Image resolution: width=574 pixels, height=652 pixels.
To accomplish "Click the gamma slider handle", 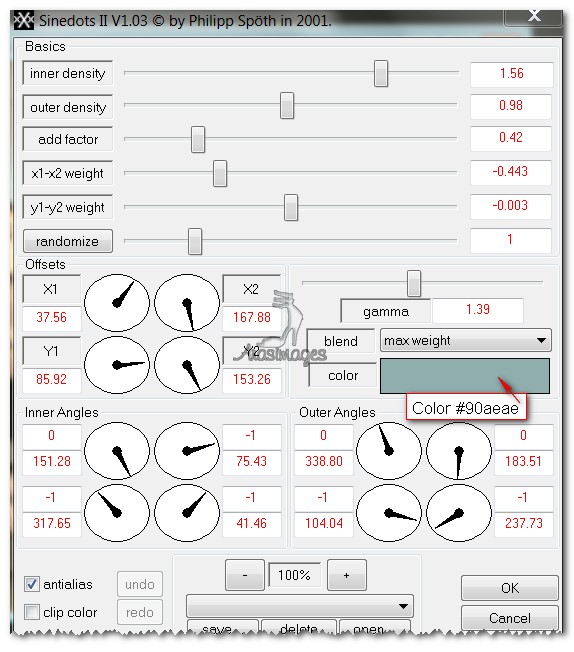I will (x=413, y=284).
